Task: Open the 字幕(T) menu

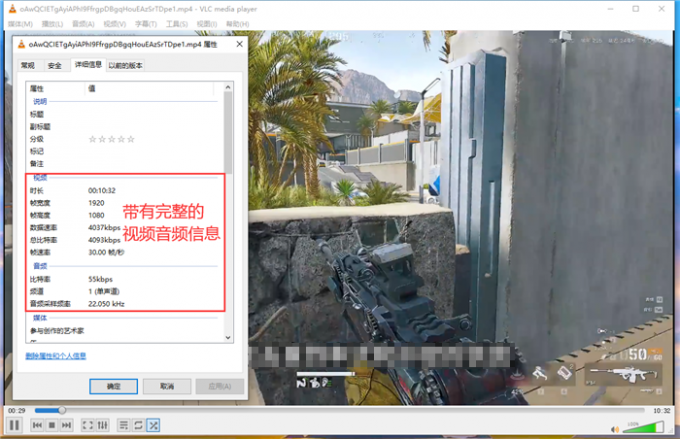Action: tap(146, 24)
